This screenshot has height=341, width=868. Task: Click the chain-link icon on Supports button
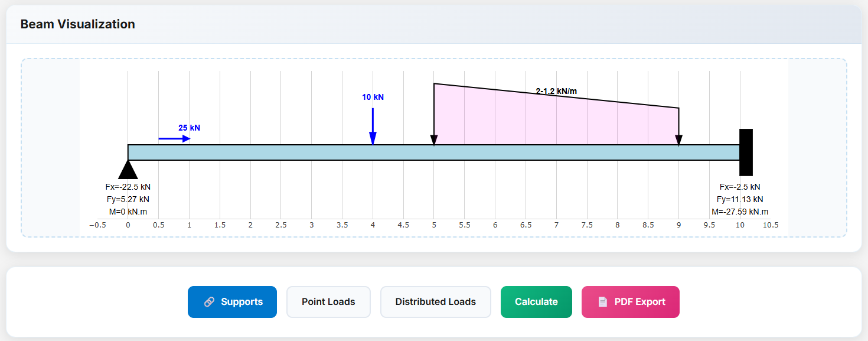(x=209, y=302)
